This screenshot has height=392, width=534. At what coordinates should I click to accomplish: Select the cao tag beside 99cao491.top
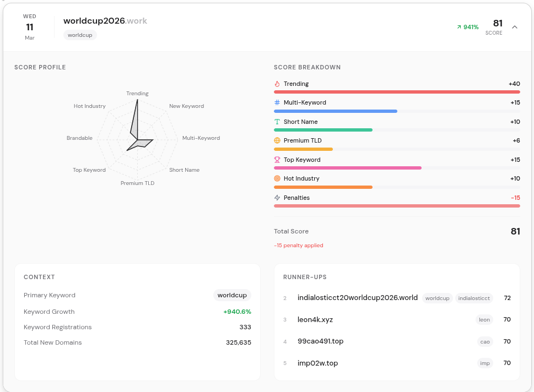tap(484, 341)
